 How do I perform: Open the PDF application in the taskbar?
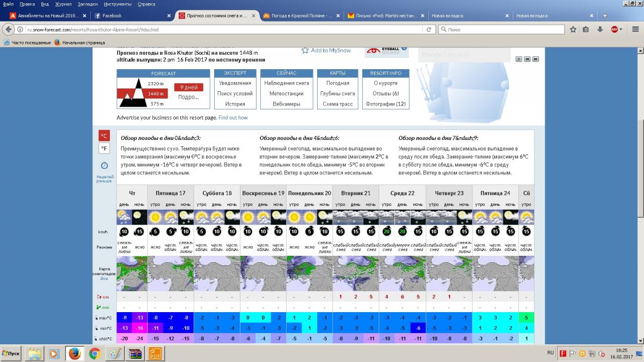(x=155, y=353)
